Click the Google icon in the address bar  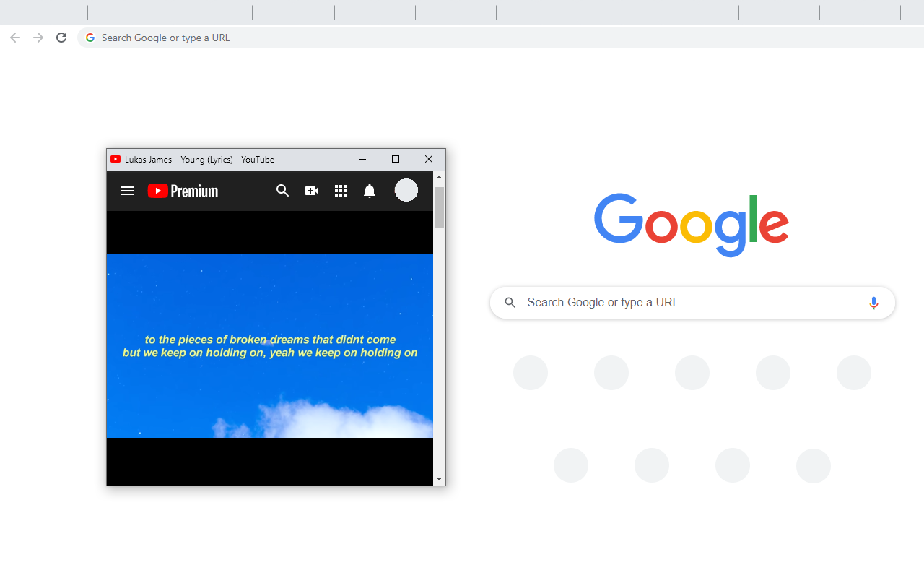click(90, 38)
